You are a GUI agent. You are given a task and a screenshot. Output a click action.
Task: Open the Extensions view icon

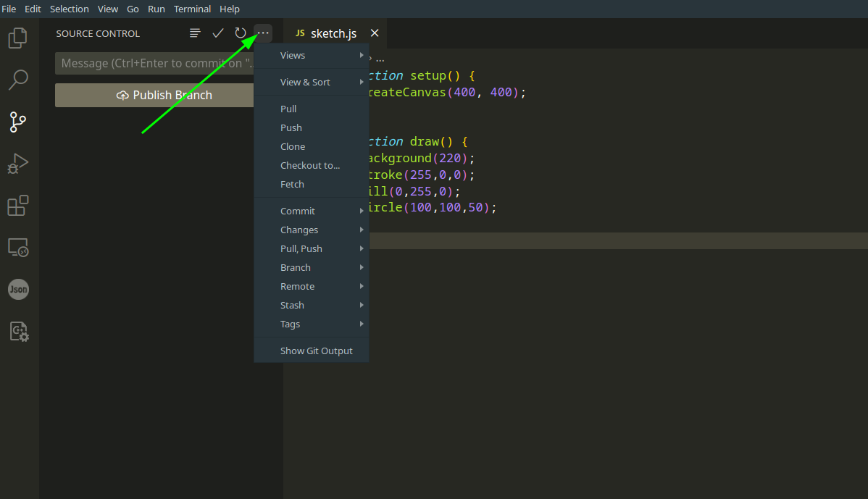point(18,206)
